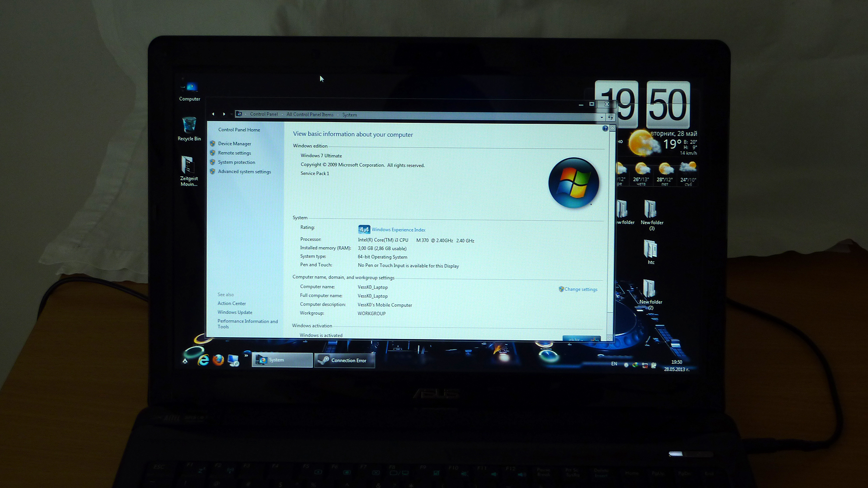Click the Service Pack 1 text

315,174
